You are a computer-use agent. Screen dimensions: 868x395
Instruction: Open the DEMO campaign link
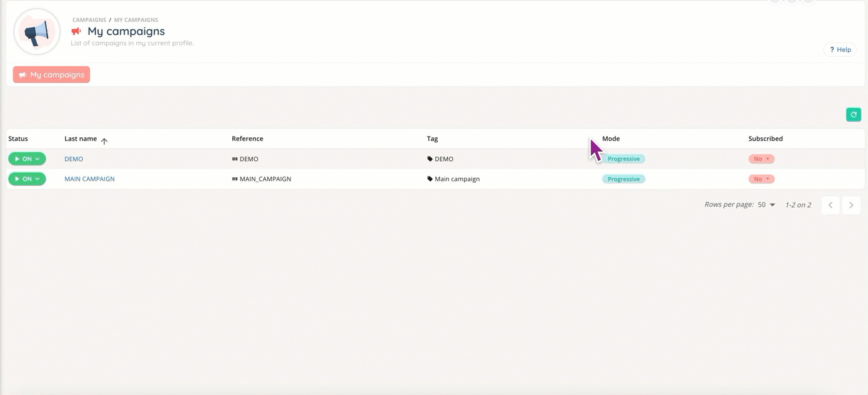click(x=74, y=159)
